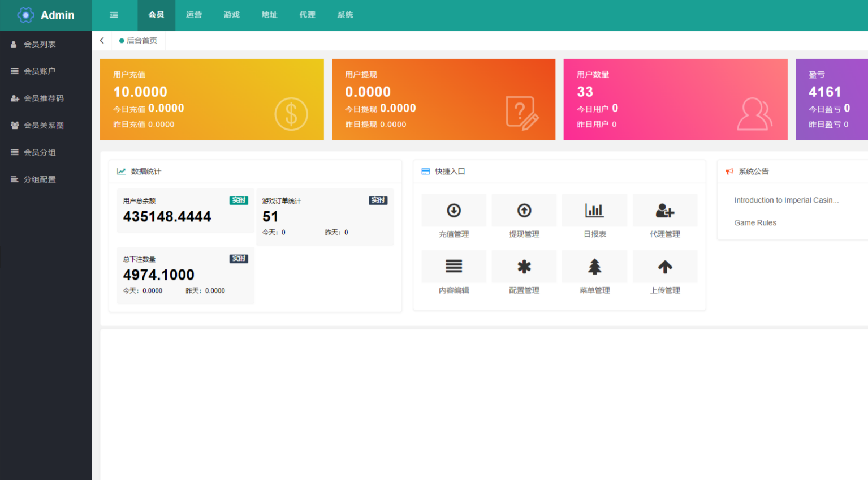This screenshot has width=868, height=480.
Task: Click the left chevron beside tabs
Action: (x=102, y=40)
